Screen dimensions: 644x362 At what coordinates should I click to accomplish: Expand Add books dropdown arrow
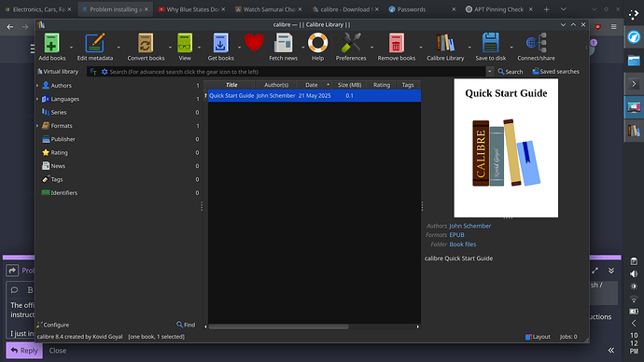[71, 48]
